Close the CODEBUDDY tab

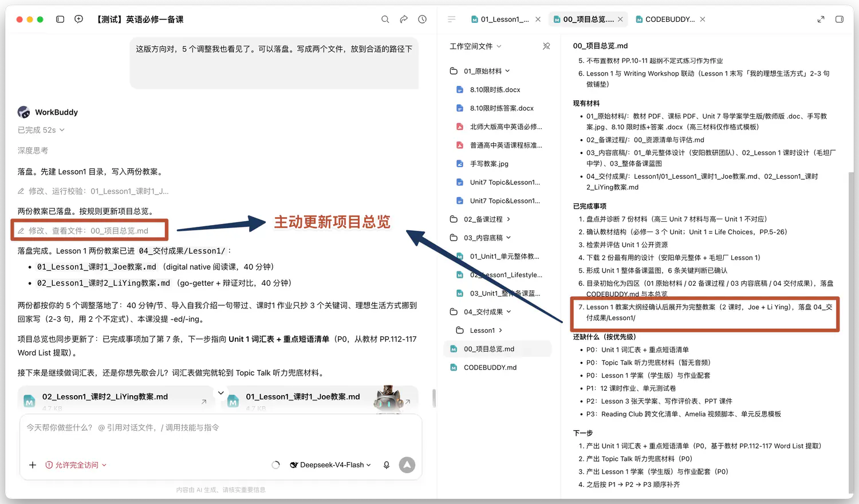point(703,19)
